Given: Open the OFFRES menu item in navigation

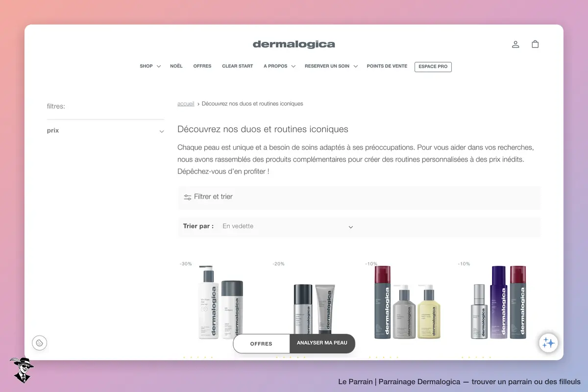Looking at the screenshot, I should pos(202,66).
